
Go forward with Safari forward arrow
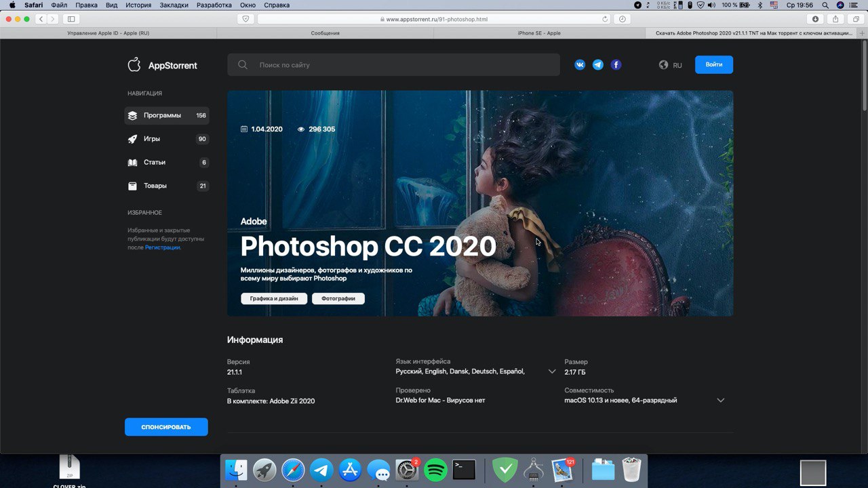coord(54,19)
